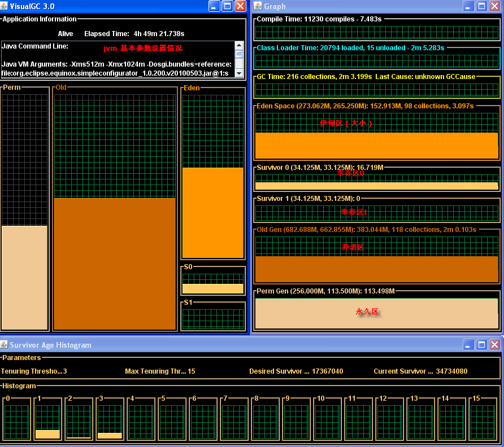The image size is (504, 447).
Task: Click the Java icon in Survivor Age Histogram title bar
Action: click(x=4, y=344)
